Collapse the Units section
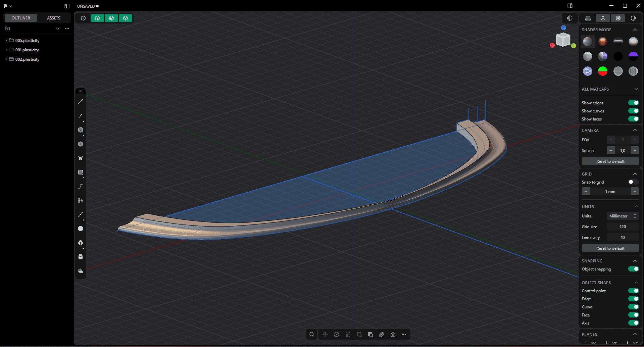Viewport: 644px width, 347px height. (x=636, y=206)
